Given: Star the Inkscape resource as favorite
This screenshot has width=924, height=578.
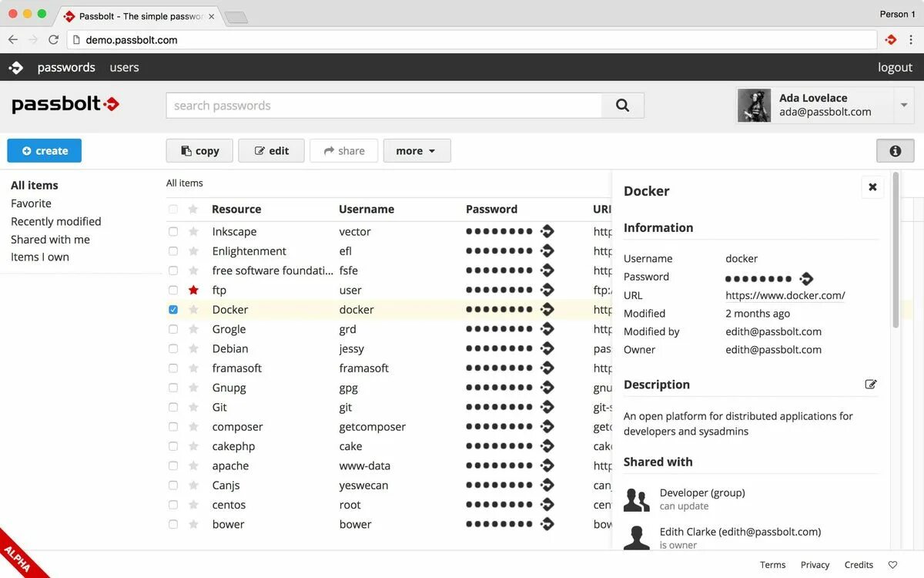Looking at the screenshot, I should click(193, 231).
